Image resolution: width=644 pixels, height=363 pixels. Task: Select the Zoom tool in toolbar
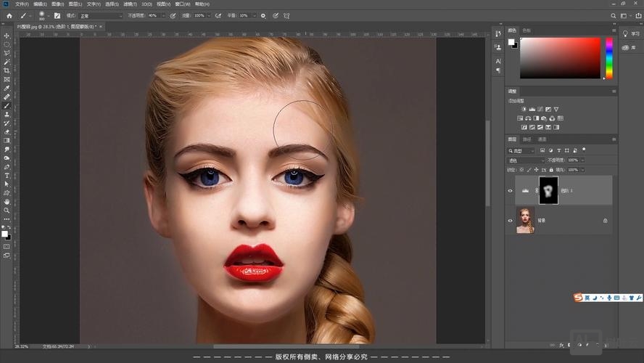(x=7, y=210)
